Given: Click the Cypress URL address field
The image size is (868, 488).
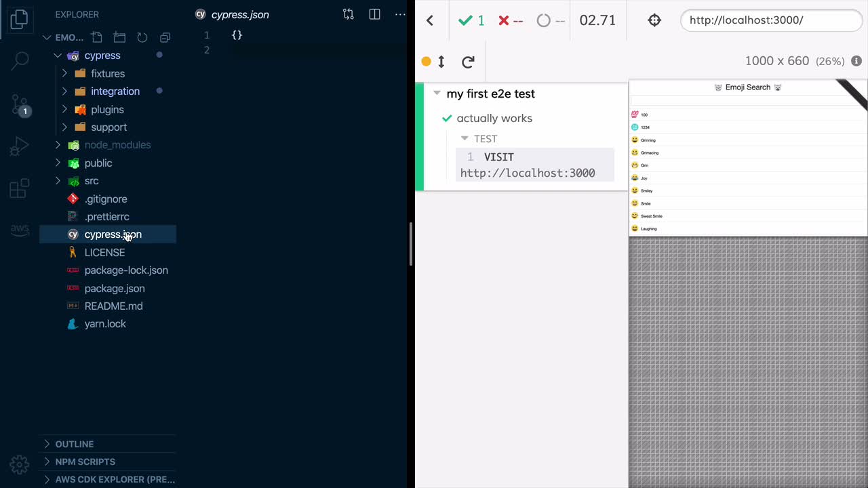Looking at the screenshot, I should point(770,20).
